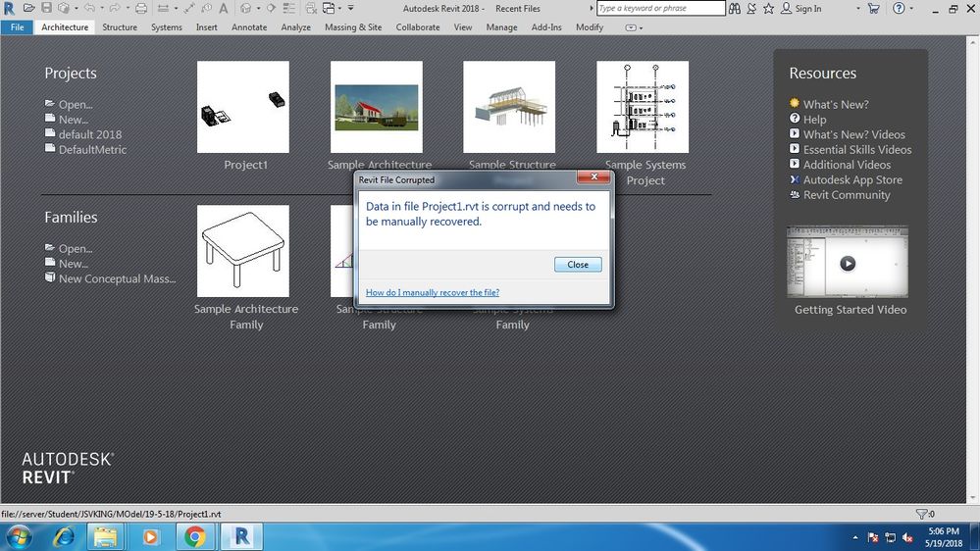Toggle the Thin Lines icon
980x551 pixels.
pyautogui.click(x=288, y=8)
